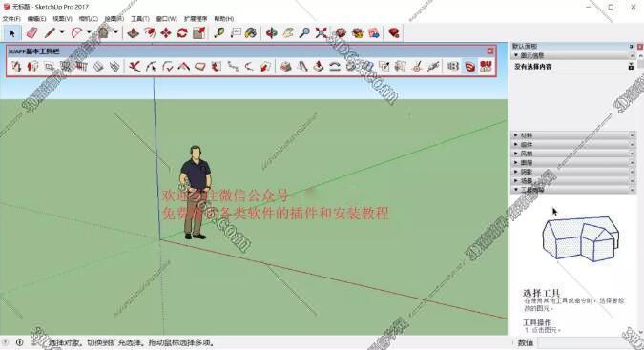The height and width of the screenshot is (350, 644).
Task: Toggle auto-hide pin on default tray
Action: pyautogui.click(x=632, y=47)
